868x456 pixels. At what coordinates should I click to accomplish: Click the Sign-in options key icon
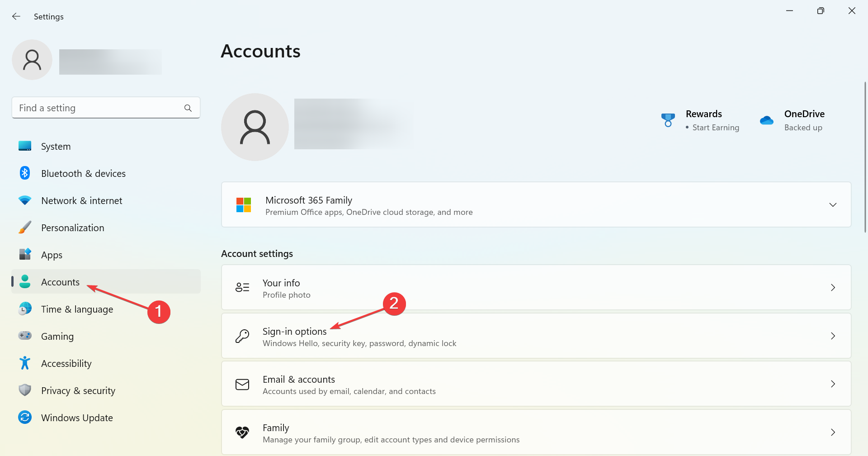pyautogui.click(x=242, y=336)
